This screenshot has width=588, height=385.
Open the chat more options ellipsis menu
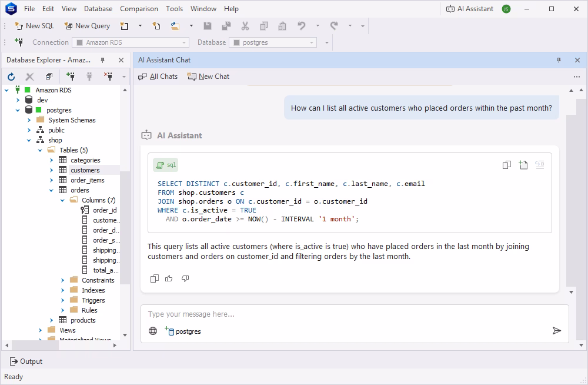(577, 77)
